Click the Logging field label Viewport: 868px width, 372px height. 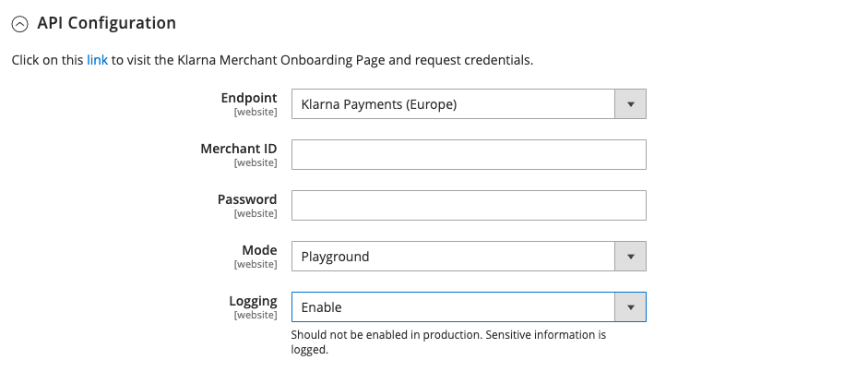pos(253,301)
